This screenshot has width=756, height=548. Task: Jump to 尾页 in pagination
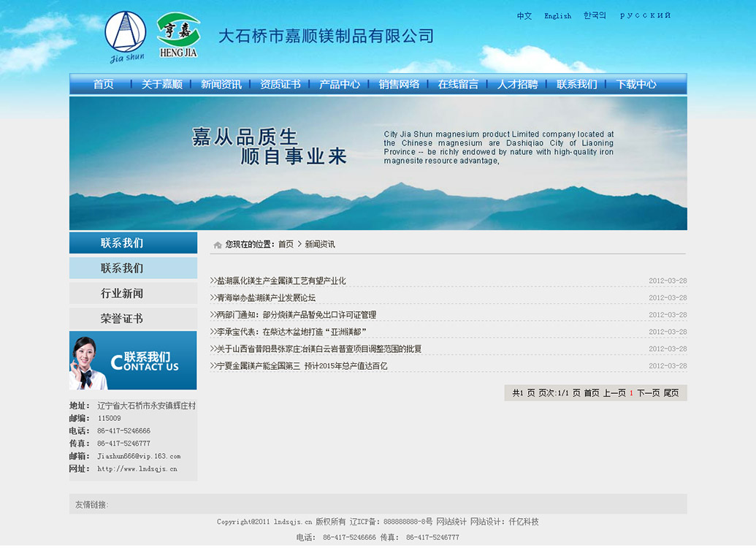click(x=671, y=393)
